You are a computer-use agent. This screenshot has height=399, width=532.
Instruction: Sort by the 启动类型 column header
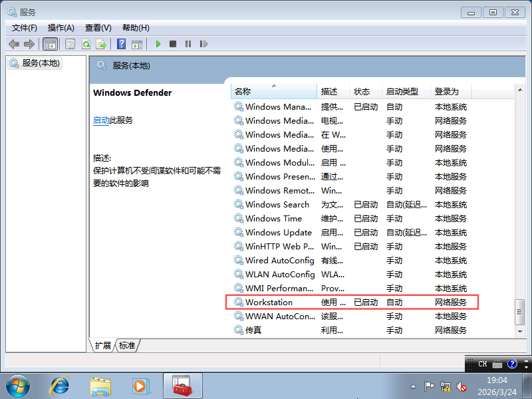[406, 92]
